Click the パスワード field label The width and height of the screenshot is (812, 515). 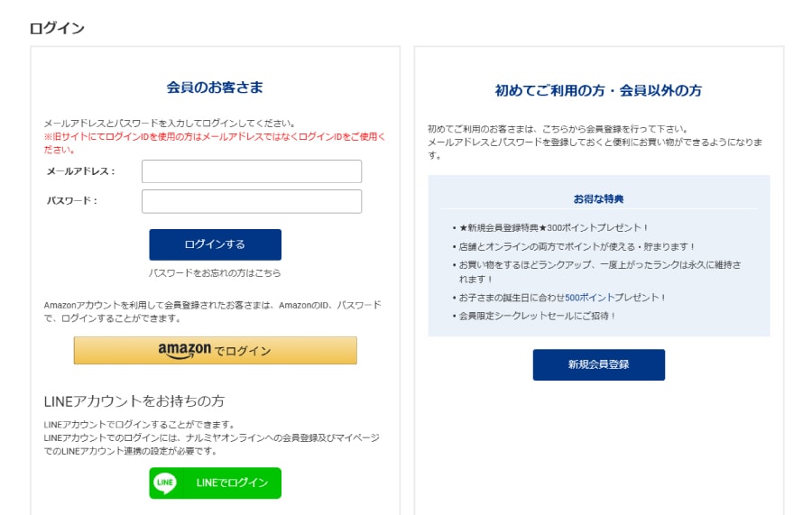(72, 201)
